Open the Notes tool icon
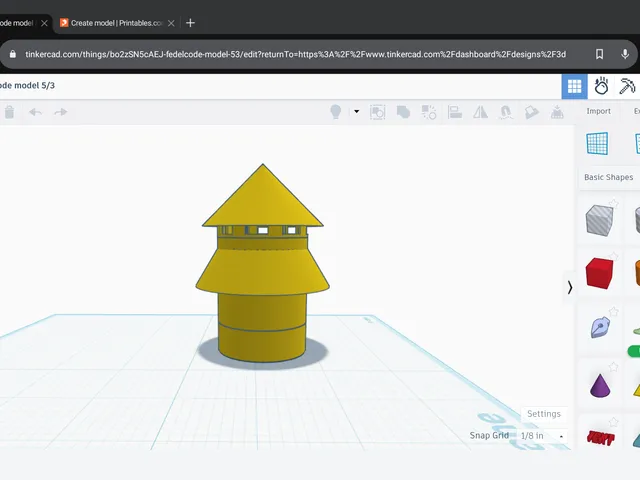 [x=531, y=112]
